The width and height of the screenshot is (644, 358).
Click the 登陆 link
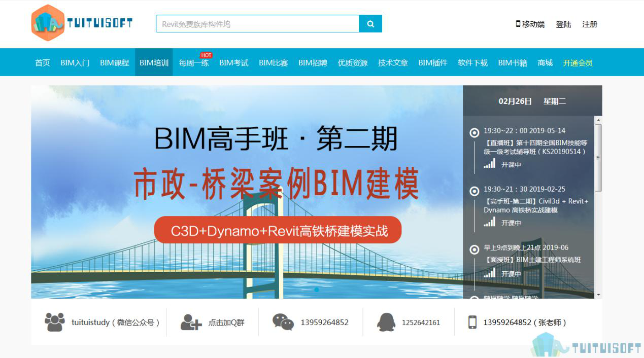pos(563,24)
